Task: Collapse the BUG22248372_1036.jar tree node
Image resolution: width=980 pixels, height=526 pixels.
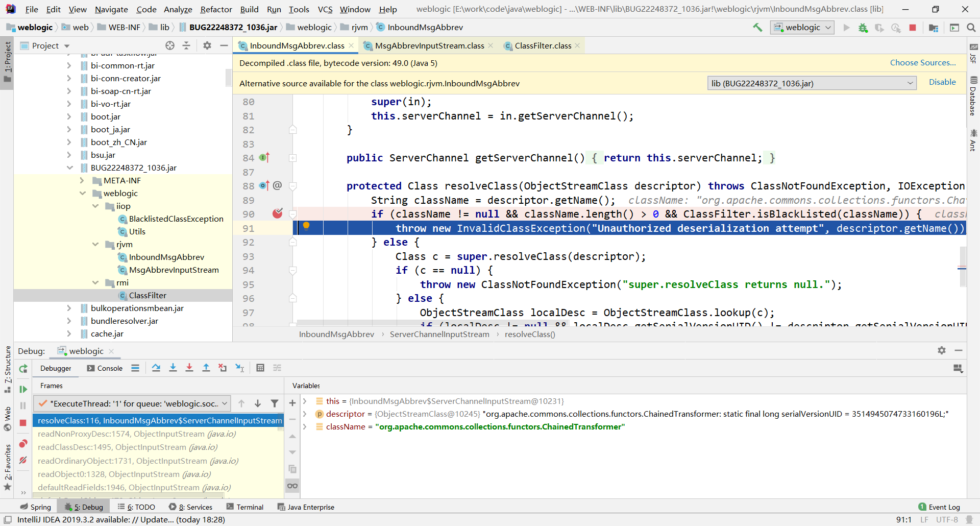Action: coord(69,168)
